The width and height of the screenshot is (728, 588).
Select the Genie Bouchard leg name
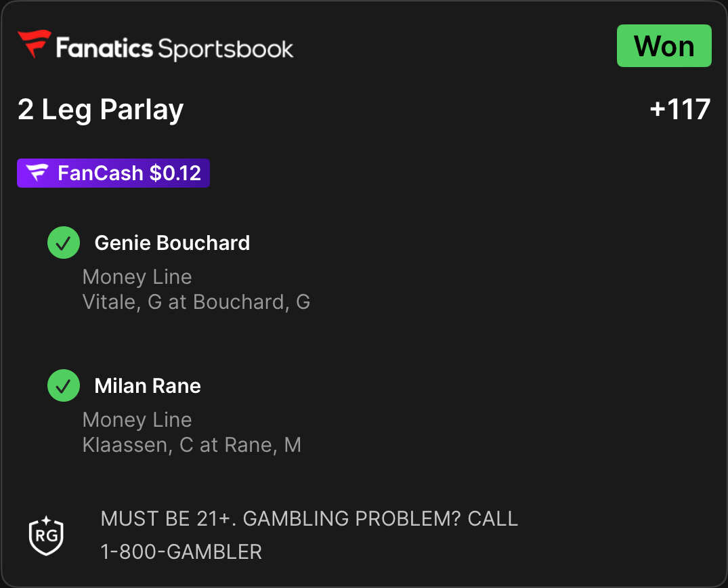(x=172, y=243)
